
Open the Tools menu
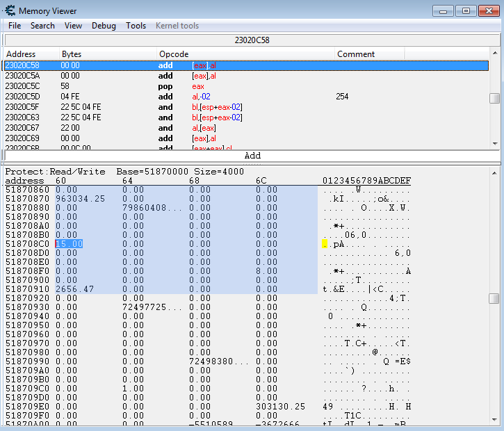tap(136, 26)
